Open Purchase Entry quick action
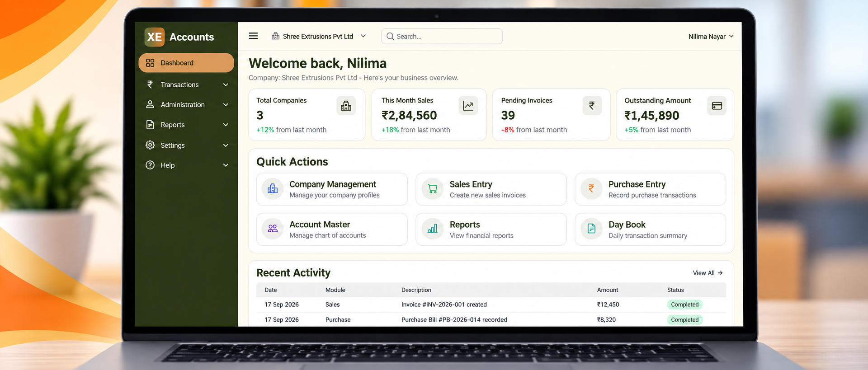Image resolution: width=868 pixels, height=370 pixels. [650, 189]
